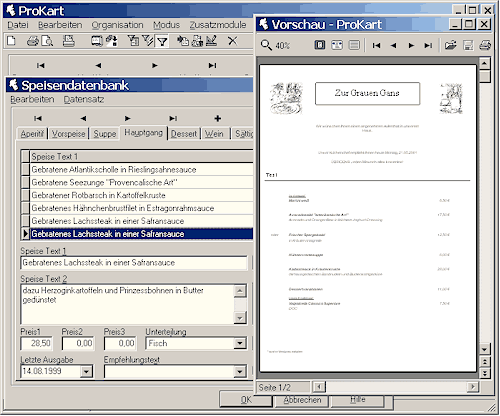This screenshot has height=416, width=500.
Task: Click the Preis1 field showing 28,50
Action: (36, 343)
